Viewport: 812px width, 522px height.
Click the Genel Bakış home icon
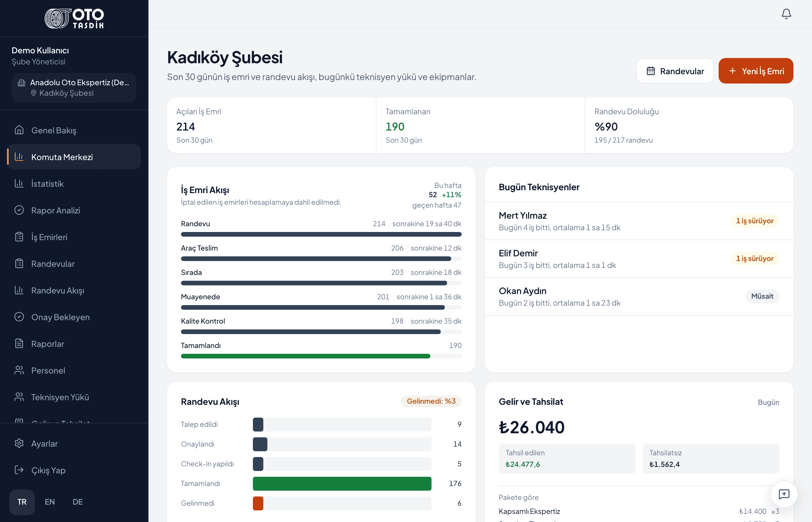pyautogui.click(x=19, y=130)
